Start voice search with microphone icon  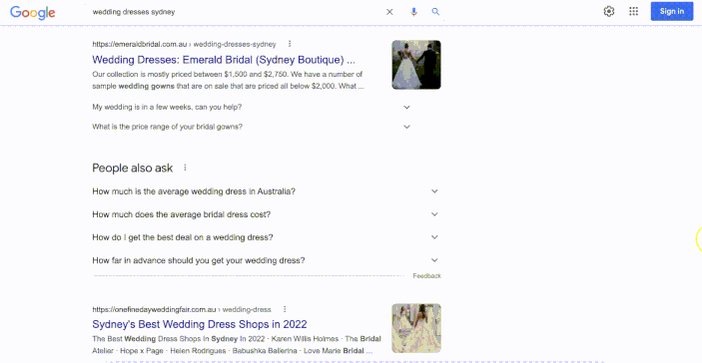(x=414, y=12)
